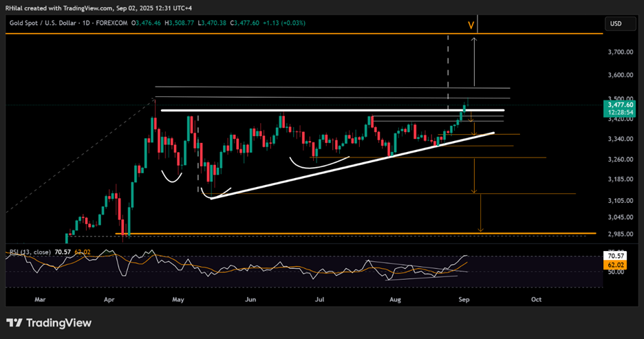Click the low value L3,470.38
Viewport: 644px width, 339px height.
tap(212, 23)
